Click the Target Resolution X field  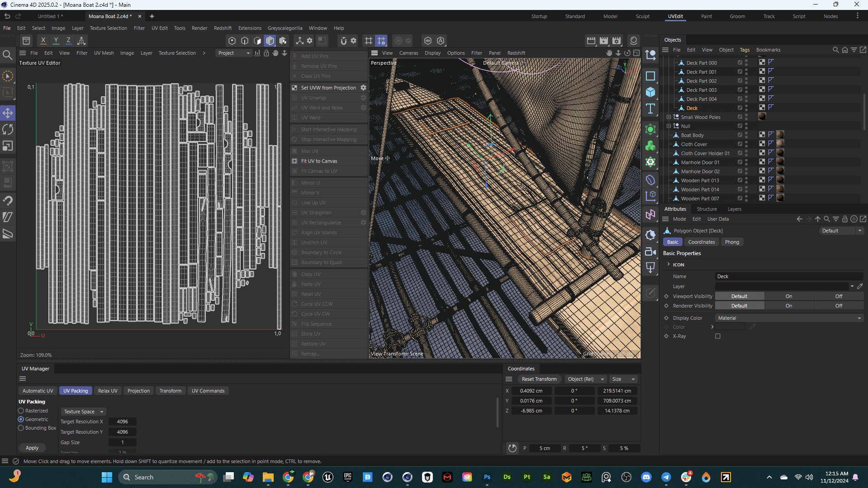122,422
